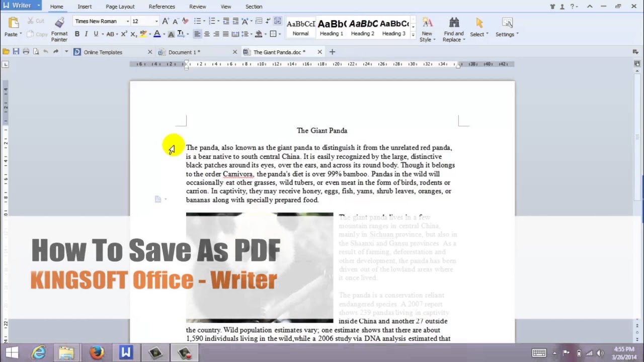
Task: Save the document with the floppy icon
Action: (16, 52)
